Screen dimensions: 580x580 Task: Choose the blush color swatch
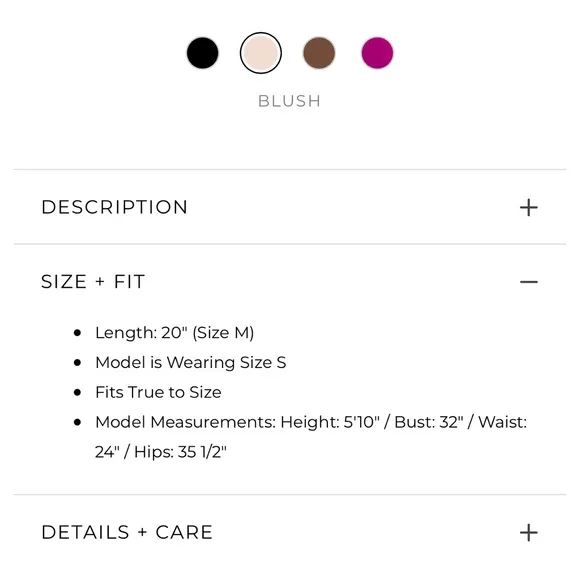pos(261,53)
